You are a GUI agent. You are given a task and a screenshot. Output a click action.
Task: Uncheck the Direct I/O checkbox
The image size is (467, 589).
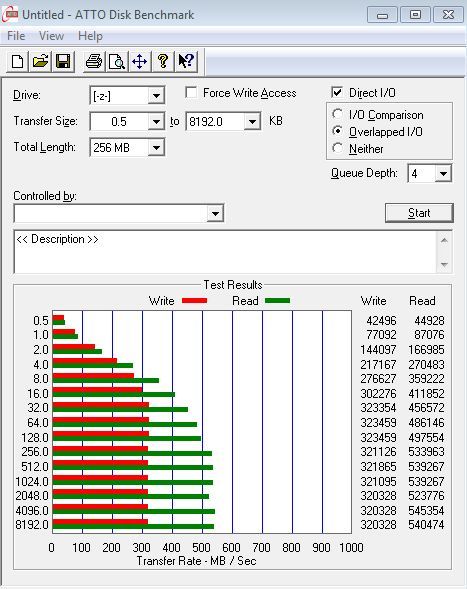click(x=337, y=92)
